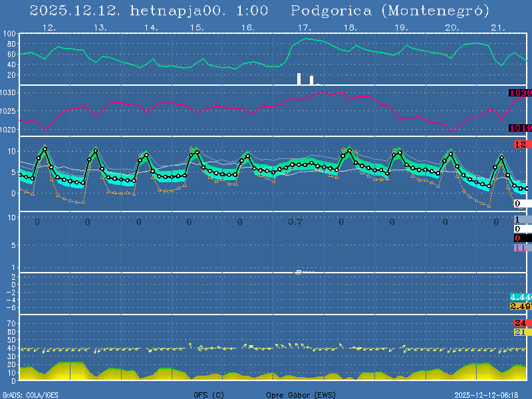Click the 0.7 precipitation amount label
Viewport: 532px width, 399px height.
(x=296, y=221)
